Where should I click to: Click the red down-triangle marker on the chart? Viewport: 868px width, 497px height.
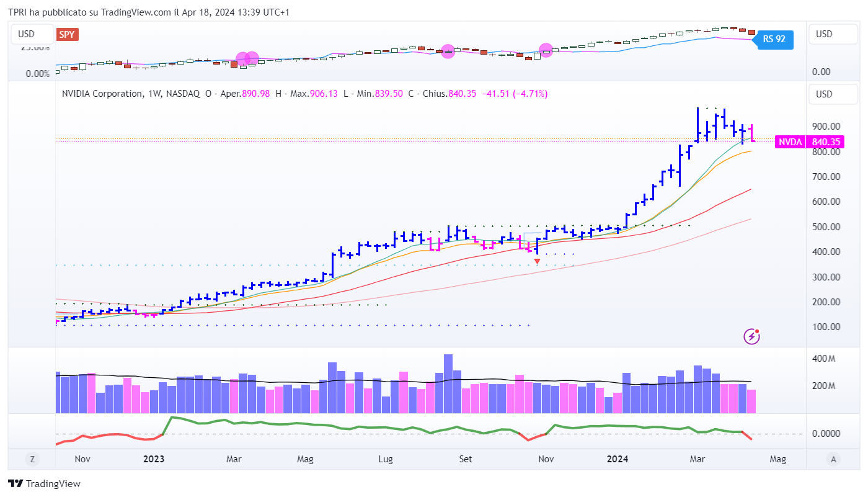(537, 261)
